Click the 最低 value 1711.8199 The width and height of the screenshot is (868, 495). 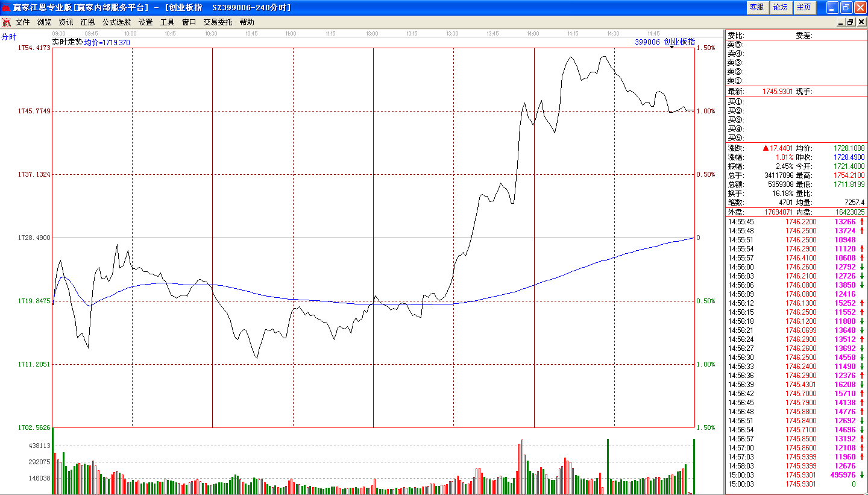[x=849, y=184]
